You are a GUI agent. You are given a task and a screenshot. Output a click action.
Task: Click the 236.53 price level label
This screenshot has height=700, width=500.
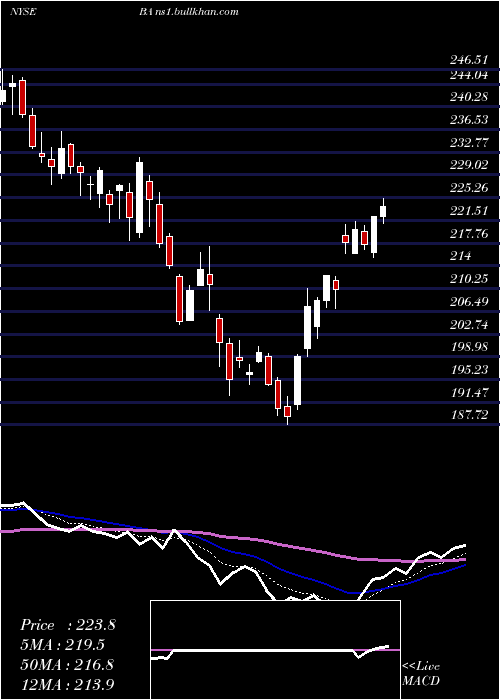468,119
